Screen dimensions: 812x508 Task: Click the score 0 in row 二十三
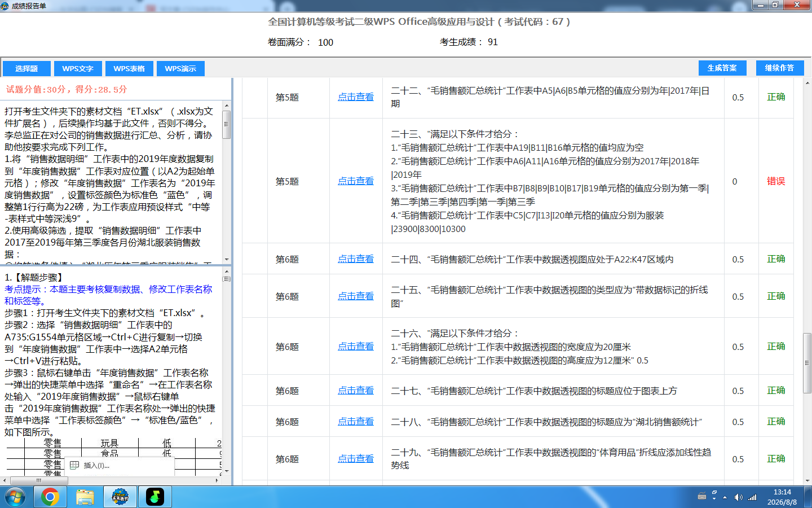(x=735, y=182)
